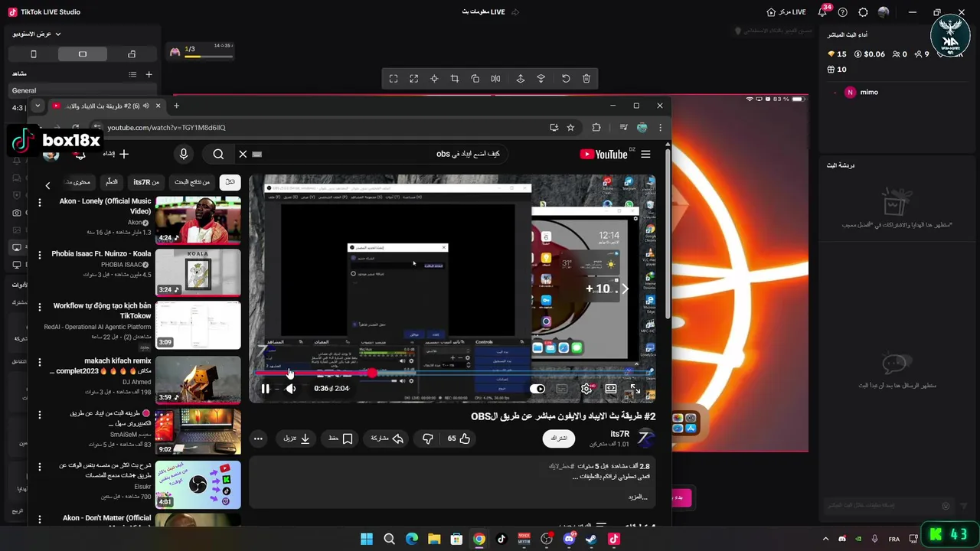Select 'من its7R' filter chip
980x551 pixels.
[x=146, y=182]
